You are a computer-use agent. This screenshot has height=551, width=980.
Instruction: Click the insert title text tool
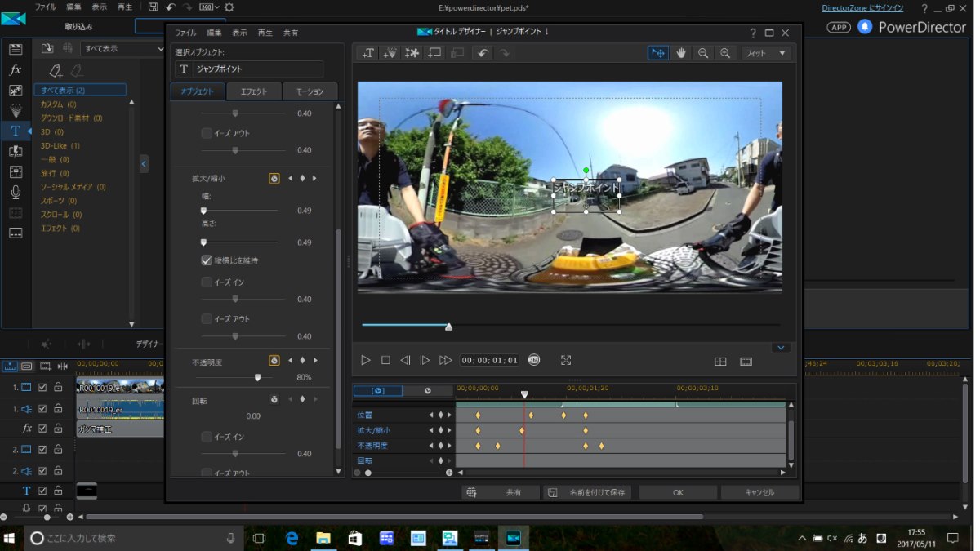click(x=368, y=53)
